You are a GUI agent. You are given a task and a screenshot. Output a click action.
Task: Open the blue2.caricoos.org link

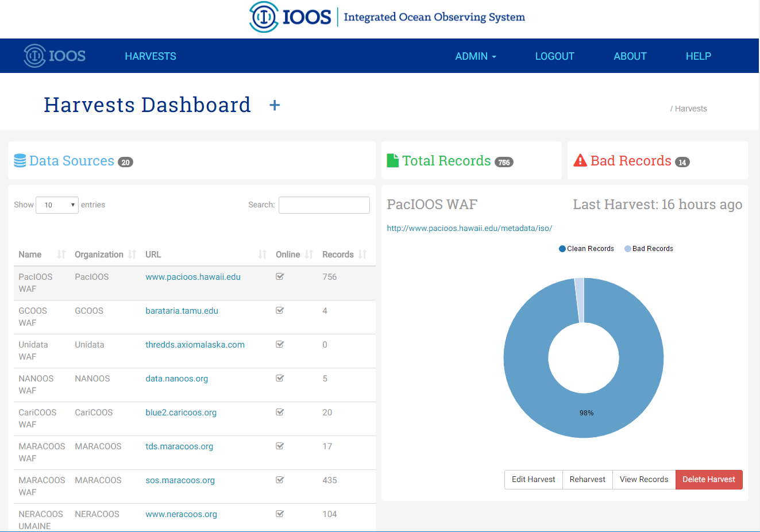(181, 413)
